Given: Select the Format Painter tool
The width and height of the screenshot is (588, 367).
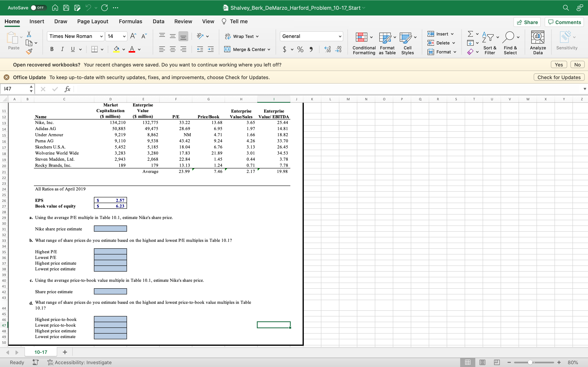Looking at the screenshot, I should pos(29,51).
